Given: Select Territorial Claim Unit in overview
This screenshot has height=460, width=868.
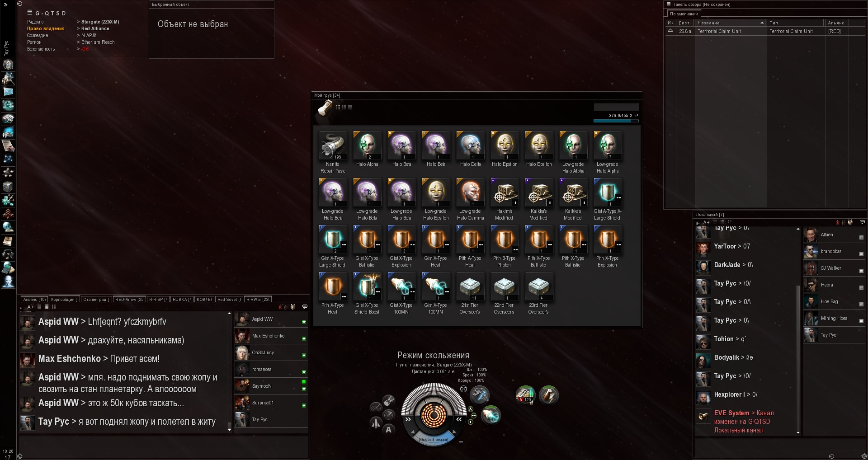Looking at the screenshot, I should [765, 31].
